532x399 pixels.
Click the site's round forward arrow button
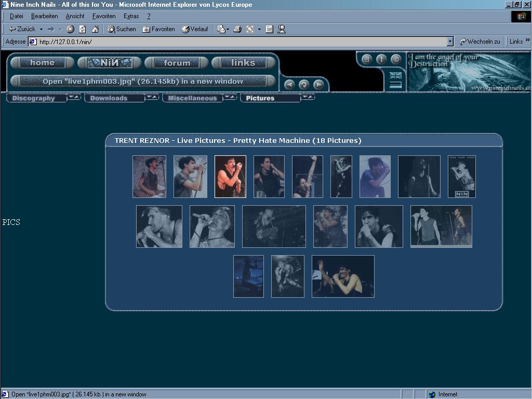(x=318, y=85)
